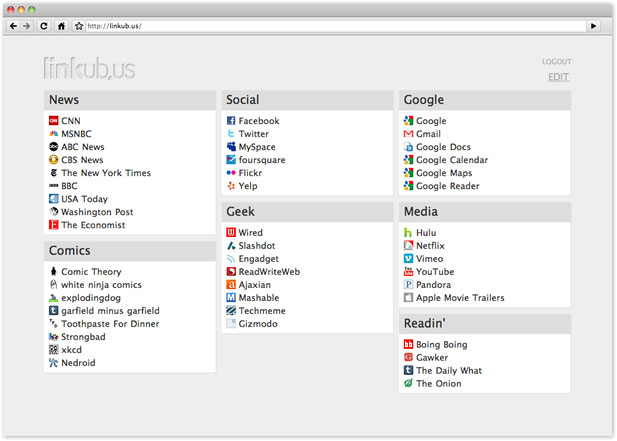Screen dimensions: 617x441
Task: Visit the Google Calendar link
Action: 452,160
